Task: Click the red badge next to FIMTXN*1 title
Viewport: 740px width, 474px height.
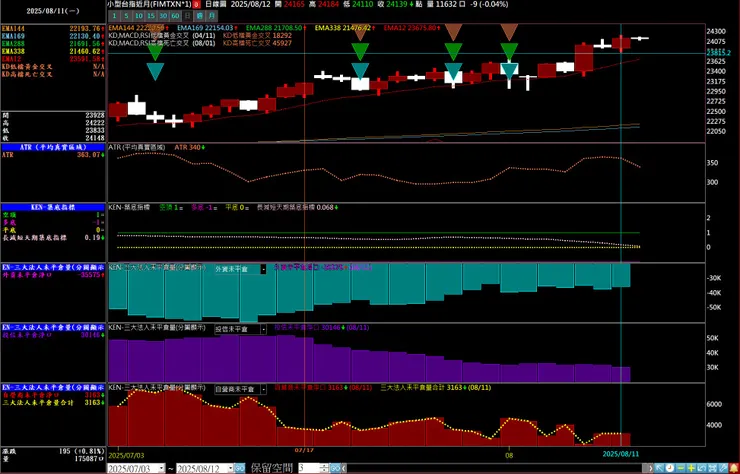Action: coord(196,4)
